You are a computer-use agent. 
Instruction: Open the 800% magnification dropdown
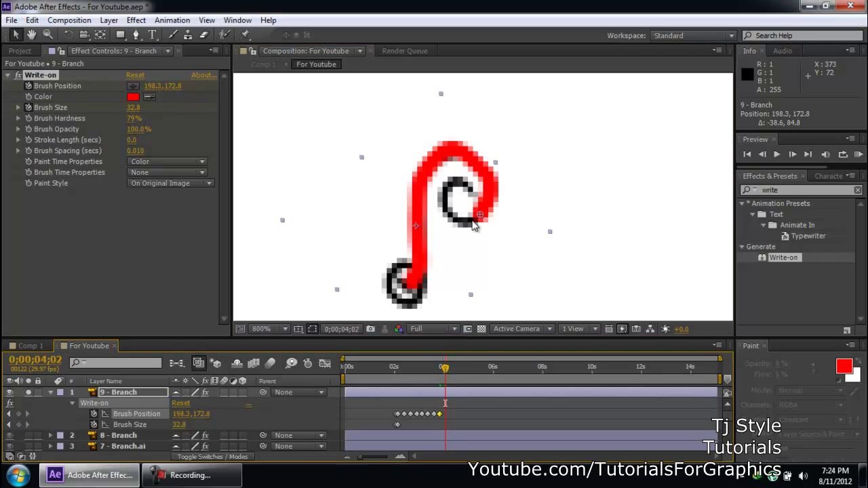(269, 329)
